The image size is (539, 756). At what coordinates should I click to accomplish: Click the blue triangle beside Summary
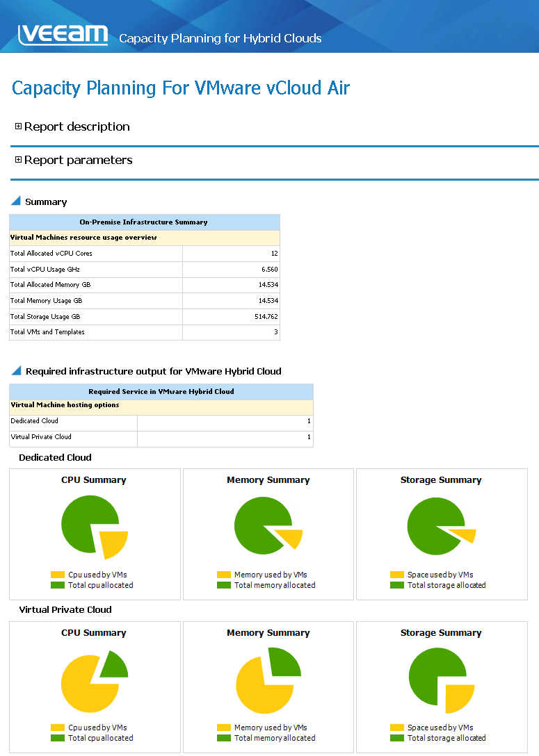pyautogui.click(x=16, y=201)
